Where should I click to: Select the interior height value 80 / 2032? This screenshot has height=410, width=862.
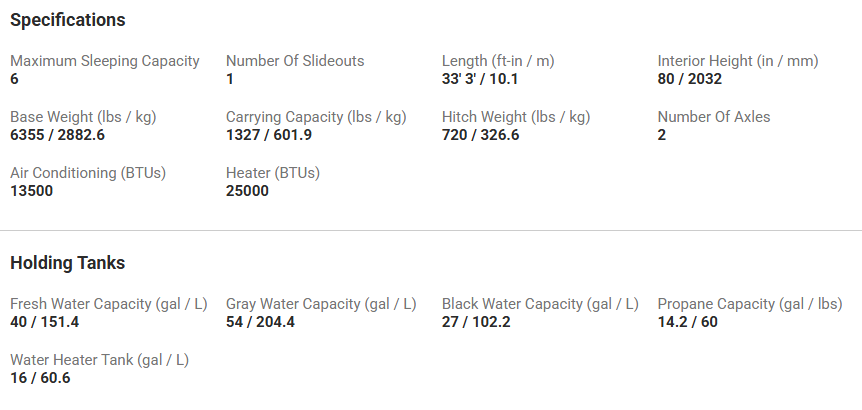point(690,79)
